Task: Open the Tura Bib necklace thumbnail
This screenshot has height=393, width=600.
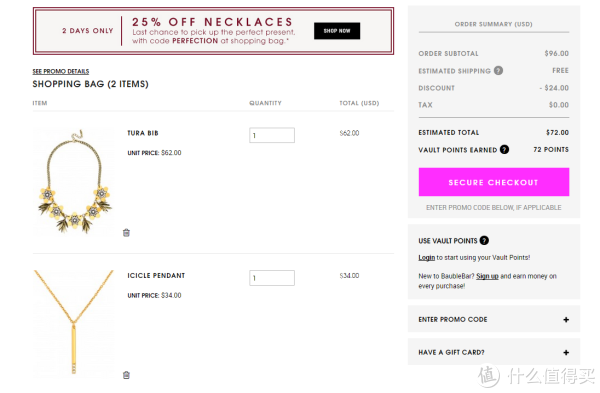Action: click(74, 181)
